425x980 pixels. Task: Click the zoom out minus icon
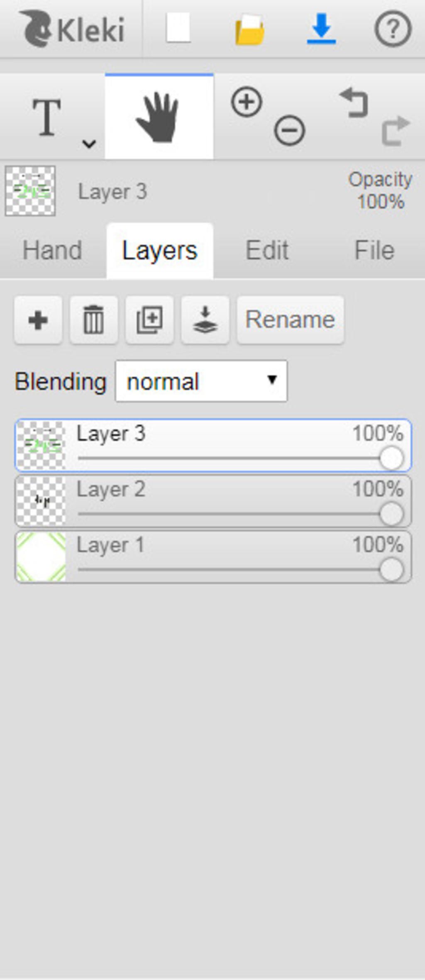[290, 130]
